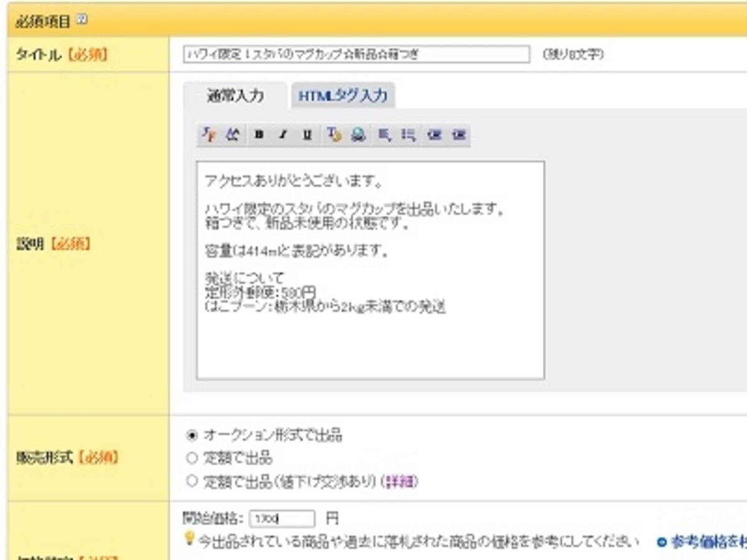
Task: Click the 販売形式【必須】 label
Action: pyautogui.click(x=67, y=459)
